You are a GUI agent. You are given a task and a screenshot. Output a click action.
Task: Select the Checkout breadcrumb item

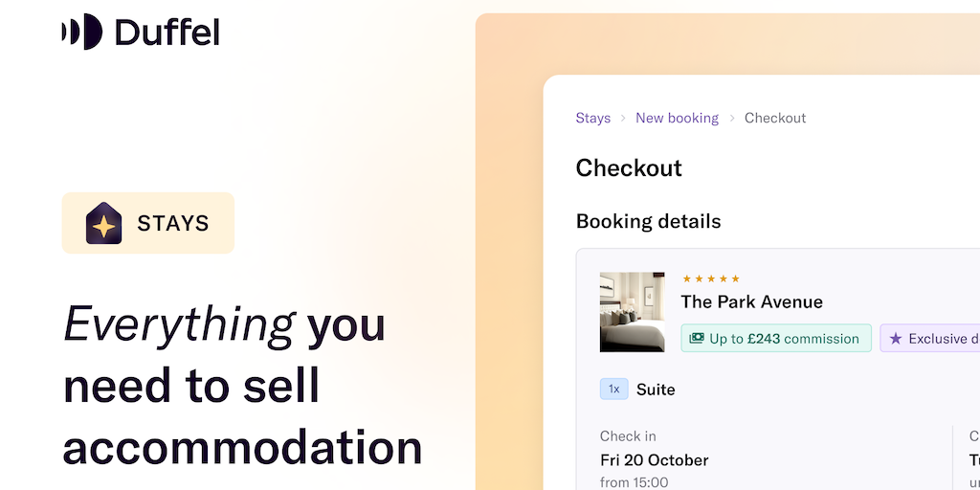[775, 118]
